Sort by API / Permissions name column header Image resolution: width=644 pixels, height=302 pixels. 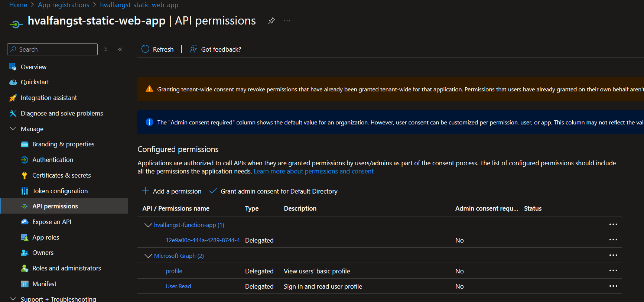point(176,208)
